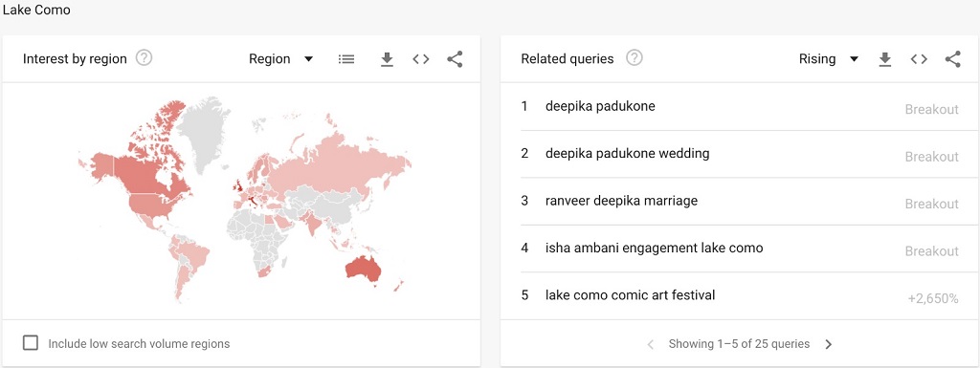Open embed code for Related queries
This screenshot has height=368, width=980.
pyautogui.click(x=918, y=59)
